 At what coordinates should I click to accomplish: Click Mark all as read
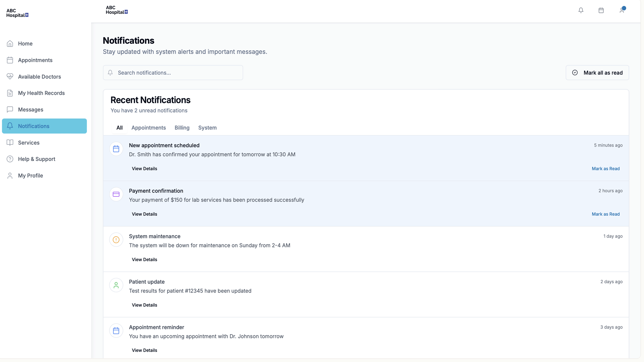(x=597, y=72)
